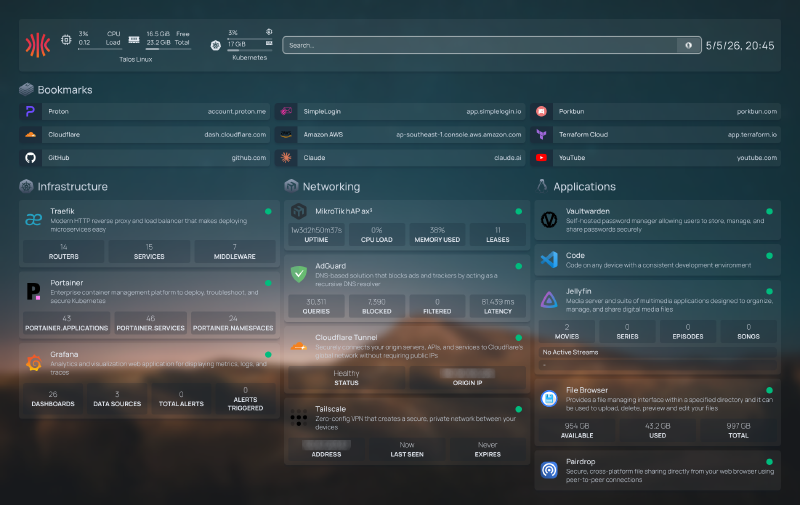Image resolution: width=800 pixels, height=505 pixels.
Task: Open the Proton bookmark link
Action: pyautogui.click(x=144, y=111)
